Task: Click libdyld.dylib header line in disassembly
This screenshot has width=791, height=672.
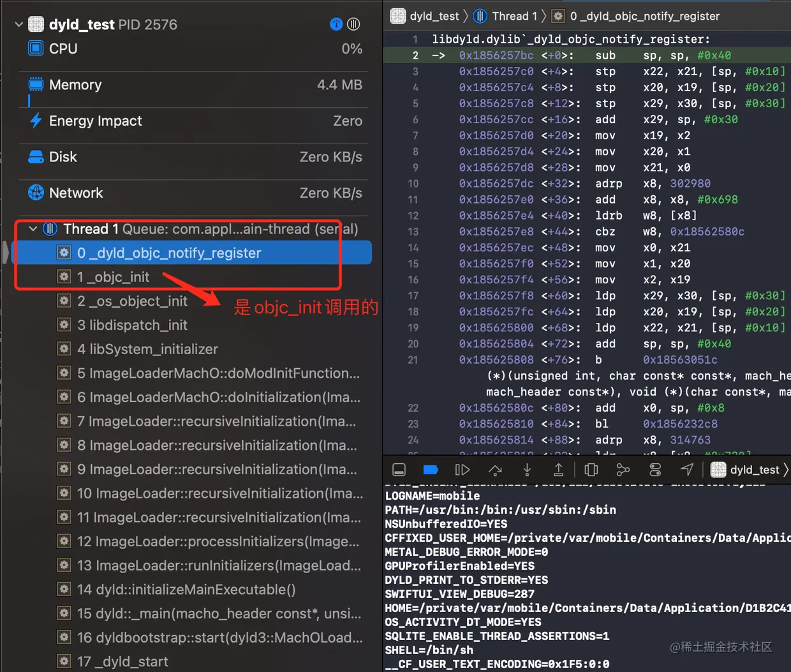Action: 571,39
